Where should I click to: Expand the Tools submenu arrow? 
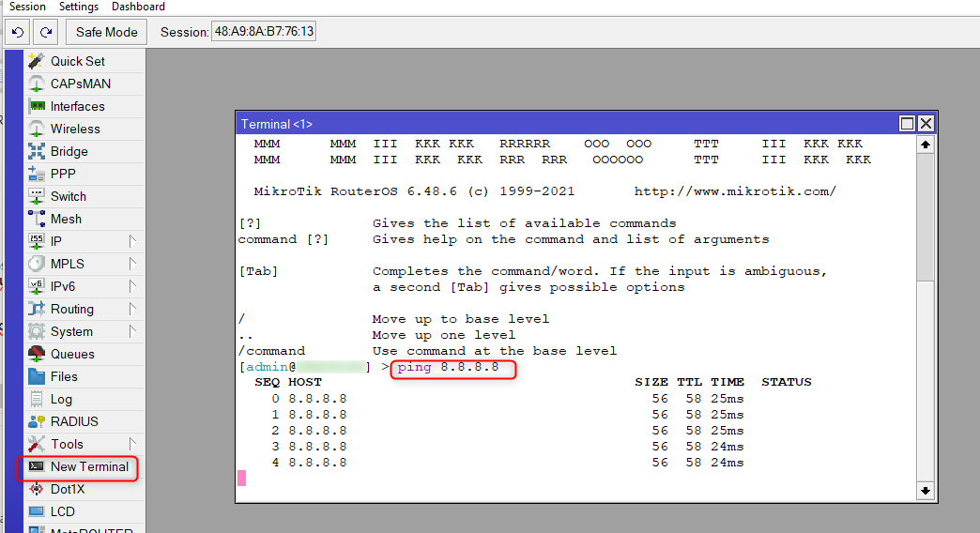[x=132, y=444]
